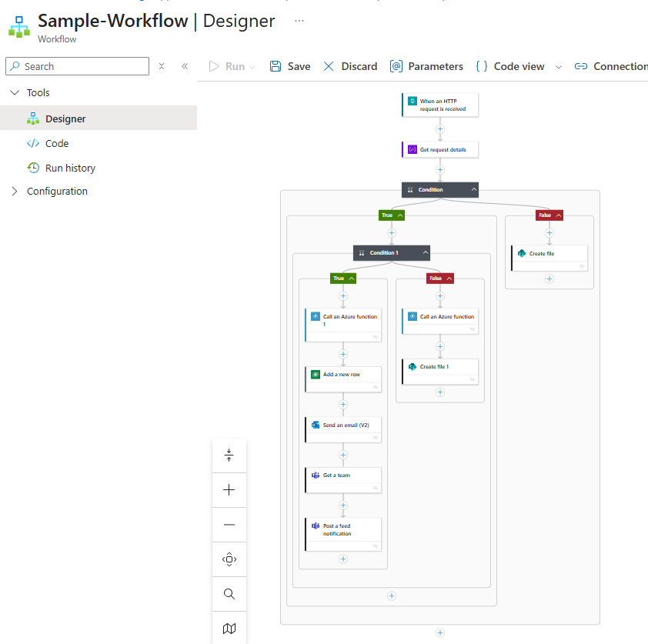Collapse the top Condition node chevron
Image resolution: width=648 pixels, height=644 pixels.
click(474, 189)
